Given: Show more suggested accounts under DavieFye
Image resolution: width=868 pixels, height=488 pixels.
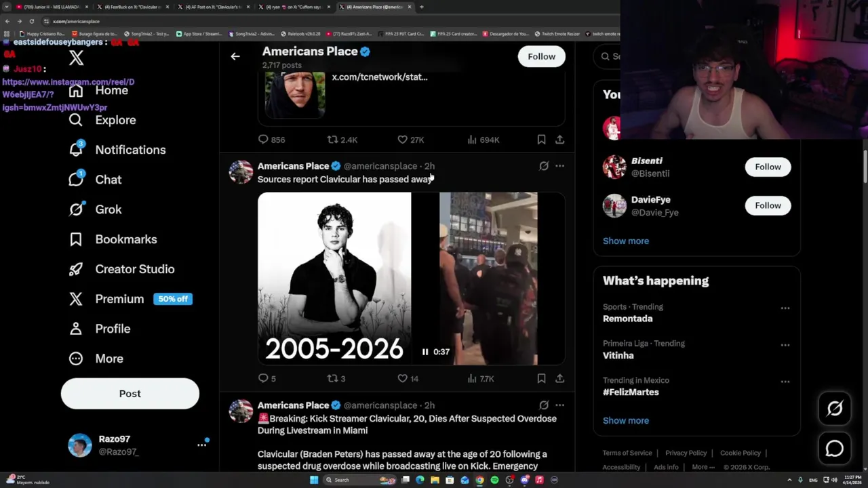Looking at the screenshot, I should [x=626, y=241].
